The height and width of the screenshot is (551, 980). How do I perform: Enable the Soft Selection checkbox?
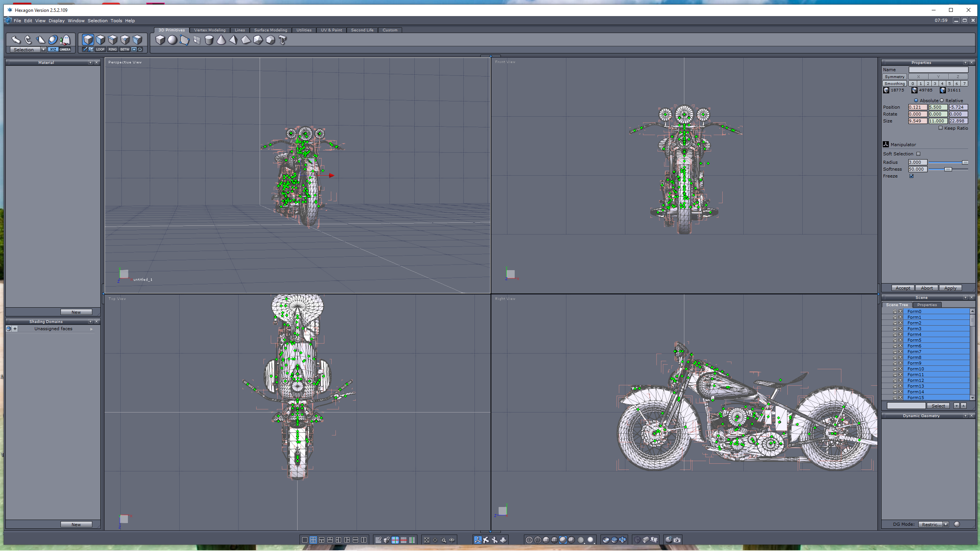[x=918, y=154]
